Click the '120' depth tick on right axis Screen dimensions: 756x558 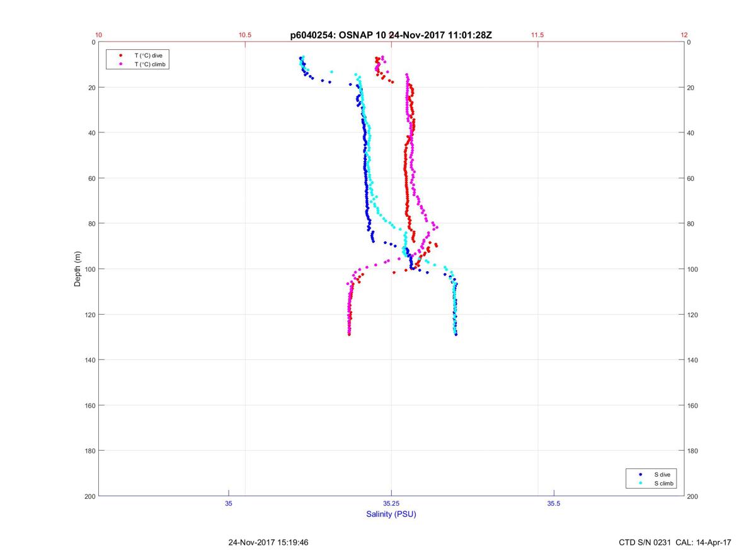pyautogui.click(x=693, y=315)
